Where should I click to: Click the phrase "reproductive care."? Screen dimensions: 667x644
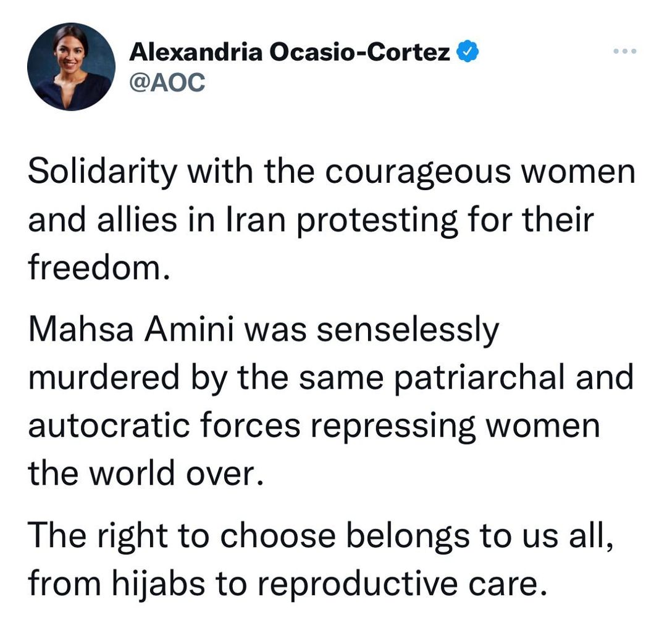click(x=401, y=584)
